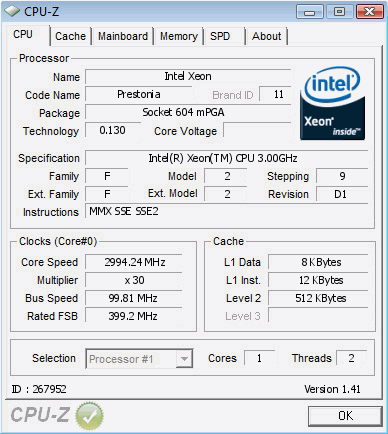Click the Intel Xeon inside logo
388x434 pixels.
(332, 103)
